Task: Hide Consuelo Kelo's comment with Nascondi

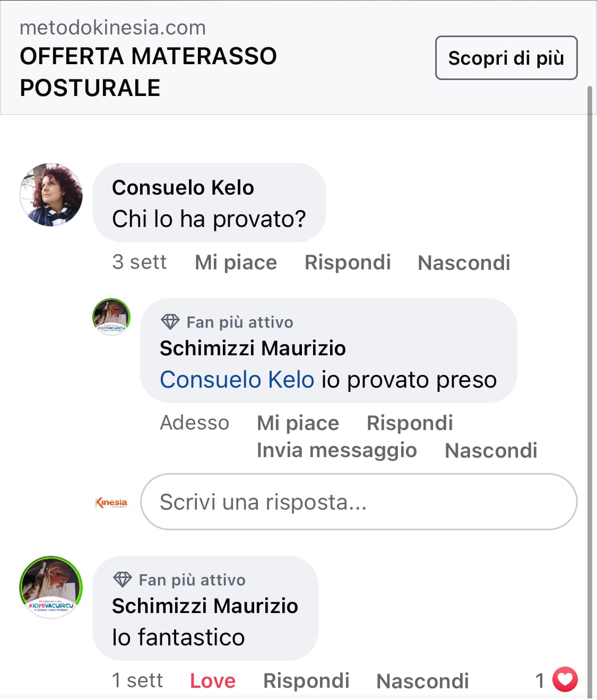Action: (x=464, y=262)
